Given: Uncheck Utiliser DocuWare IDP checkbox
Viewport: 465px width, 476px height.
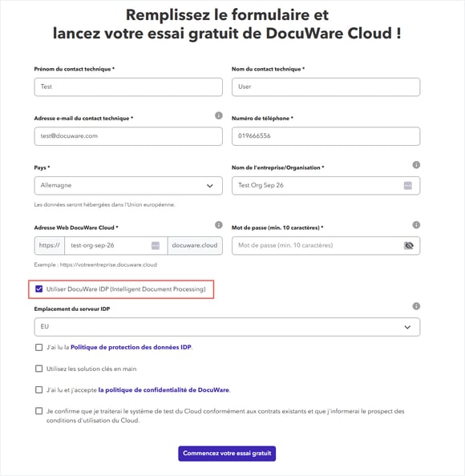Looking at the screenshot, I should coord(38,288).
